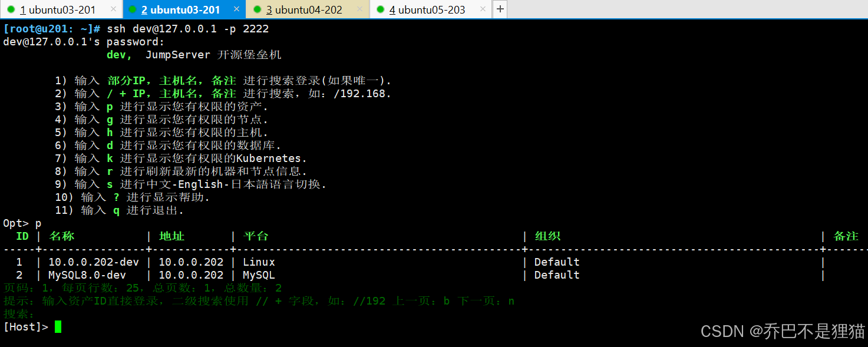Add a new session tab with plus button
868x347 pixels.
tap(500, 9)
